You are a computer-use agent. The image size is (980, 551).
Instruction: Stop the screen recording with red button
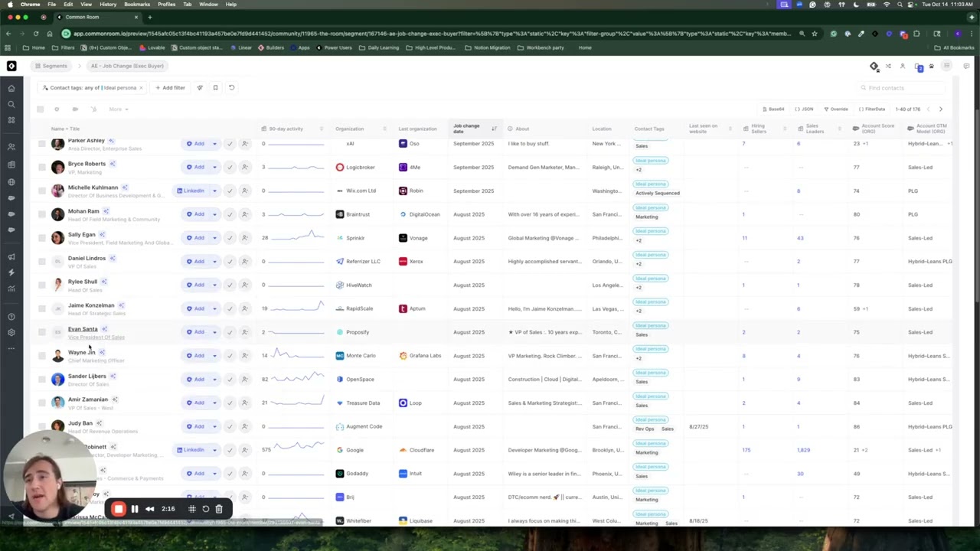click(118, 509)
